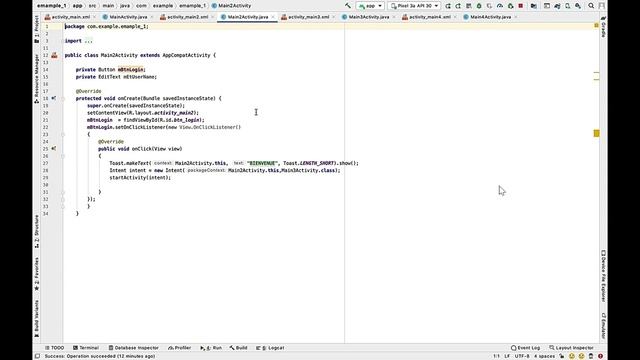Open the Resource Manager side panel

pyautogui.click(x=36, y=78)
